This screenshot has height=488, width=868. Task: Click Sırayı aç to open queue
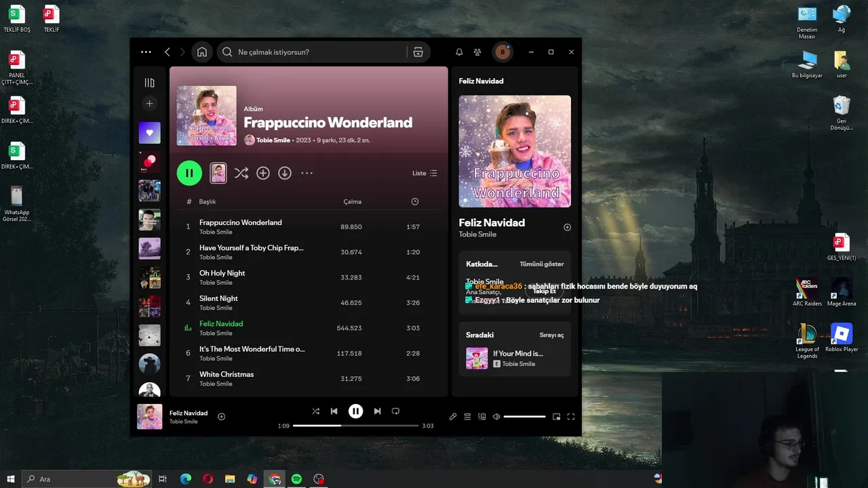552,335
